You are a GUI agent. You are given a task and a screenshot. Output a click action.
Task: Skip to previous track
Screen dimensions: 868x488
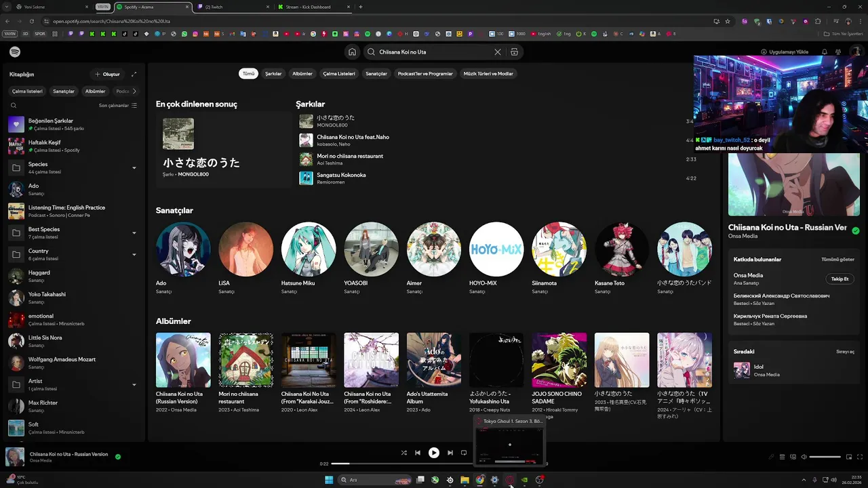(x=418, y=453)
